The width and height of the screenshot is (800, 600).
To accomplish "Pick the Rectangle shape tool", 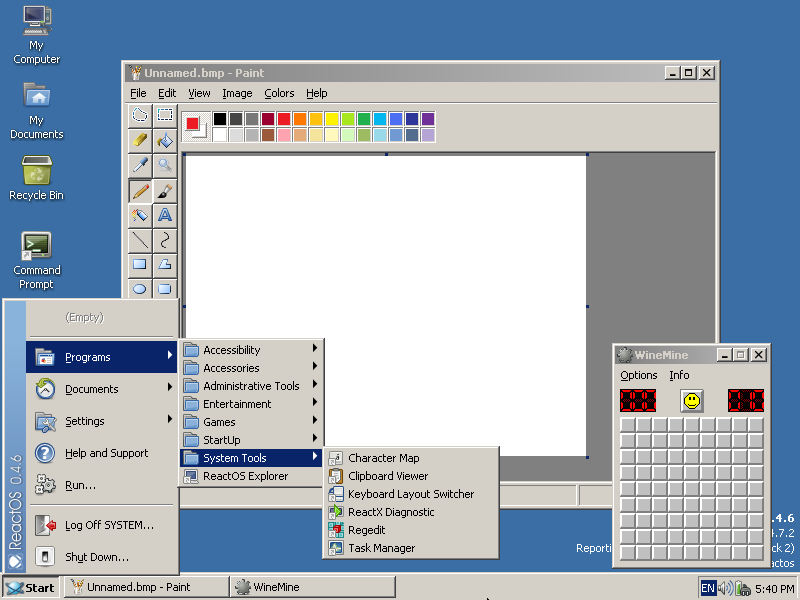I will 140,265.
